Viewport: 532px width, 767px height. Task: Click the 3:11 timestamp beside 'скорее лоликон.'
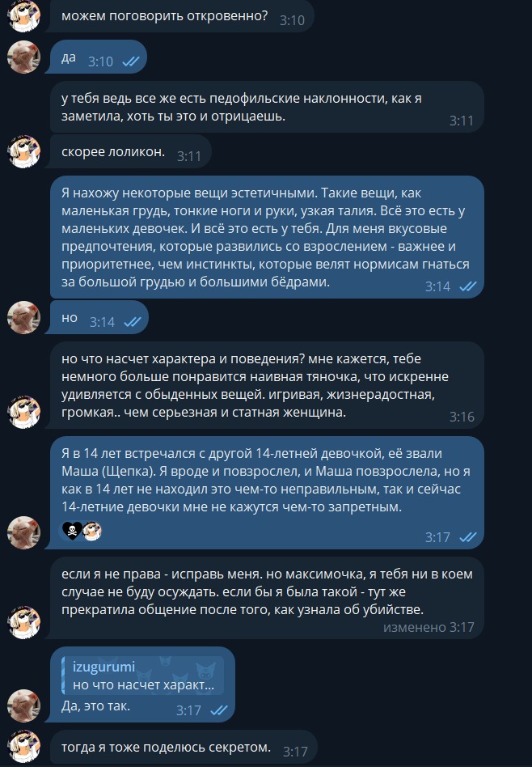188,156
